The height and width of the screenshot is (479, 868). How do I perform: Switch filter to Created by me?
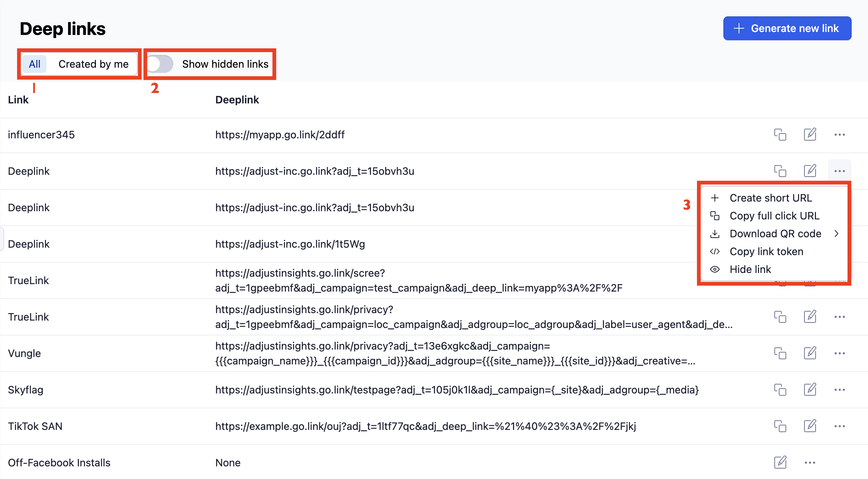coord(93,64)
